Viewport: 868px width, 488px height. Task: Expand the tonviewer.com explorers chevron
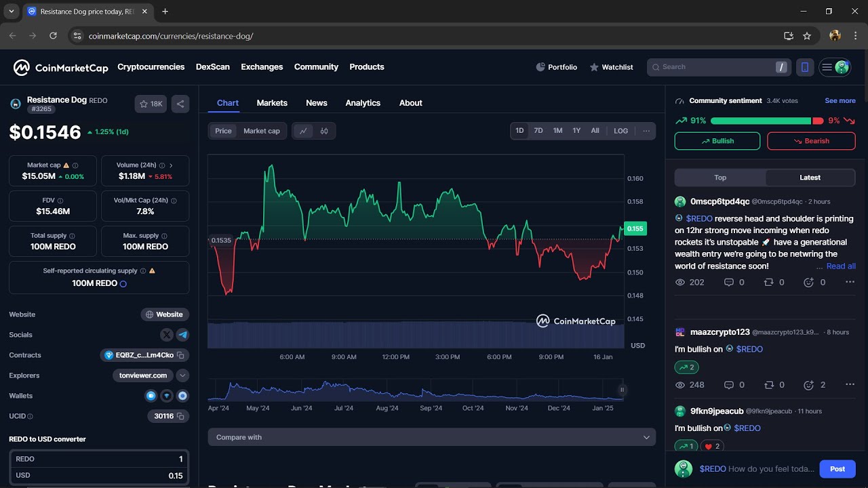(x=182, y=375)
